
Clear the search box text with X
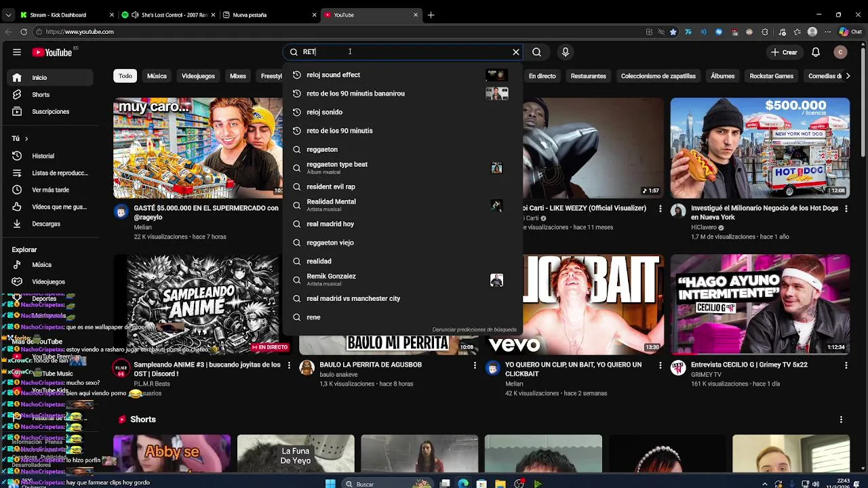pos(516,52)
